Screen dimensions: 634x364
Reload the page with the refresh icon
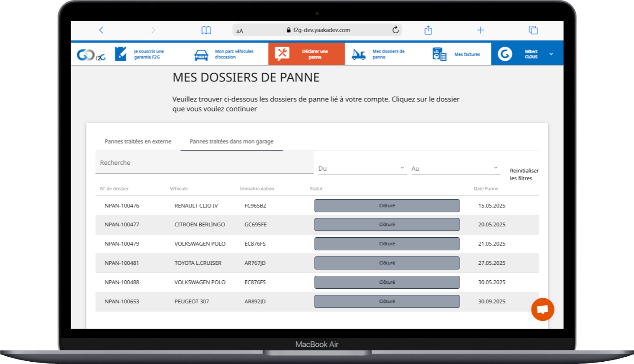coord(395,30)
